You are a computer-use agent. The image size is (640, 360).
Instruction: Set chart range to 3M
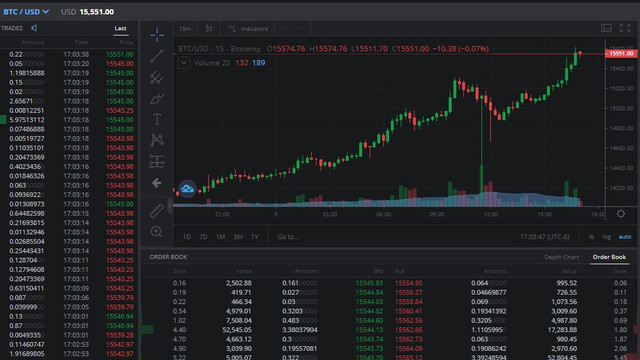click(x=238, y=237)
